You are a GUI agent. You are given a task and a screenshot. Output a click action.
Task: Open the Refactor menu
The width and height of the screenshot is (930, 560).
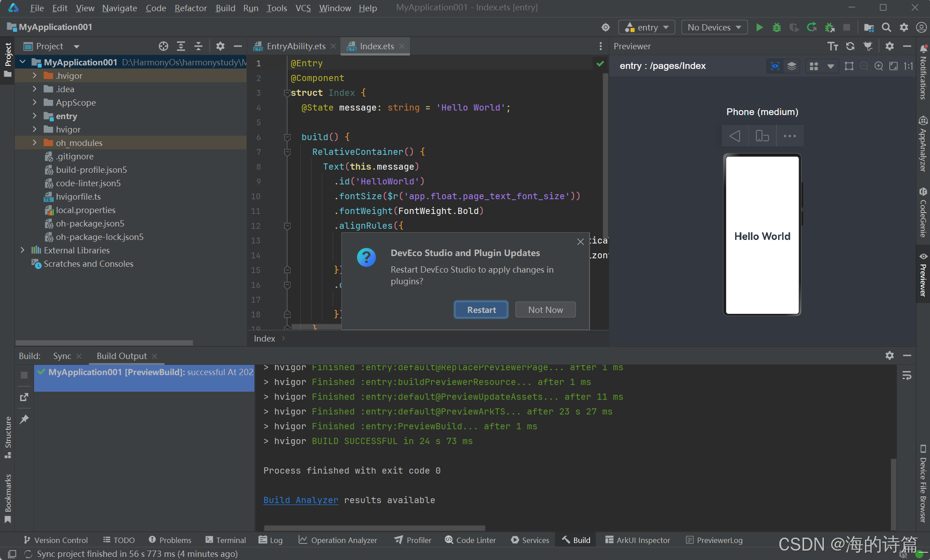190,8
